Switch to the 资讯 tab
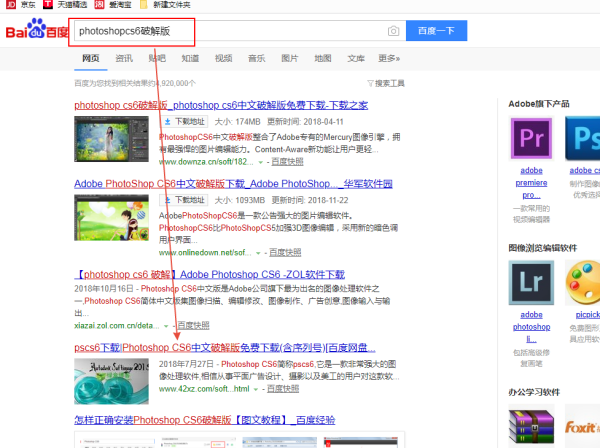The image size is (600, 448). (x=124, y=58)
